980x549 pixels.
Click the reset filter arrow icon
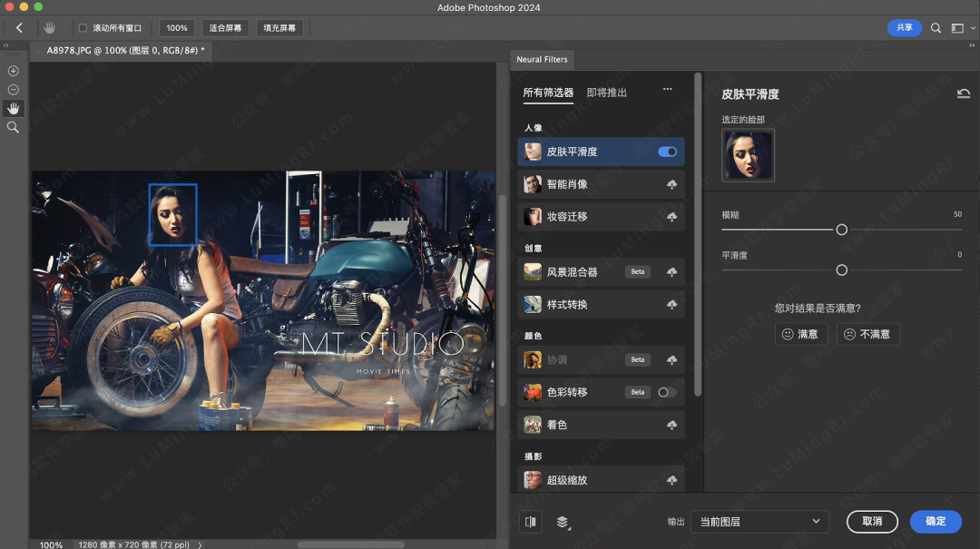pyautogui.click(x=964, y=93)
